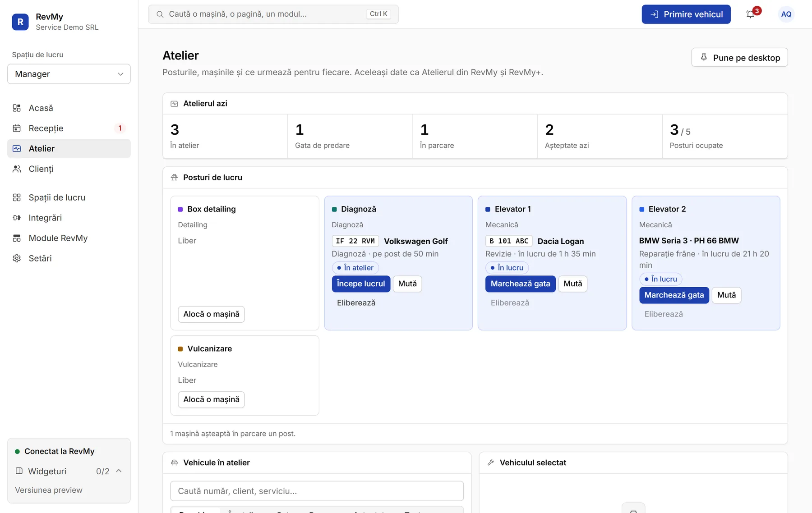Click Pune pe desktop button

tap(740, 58)
